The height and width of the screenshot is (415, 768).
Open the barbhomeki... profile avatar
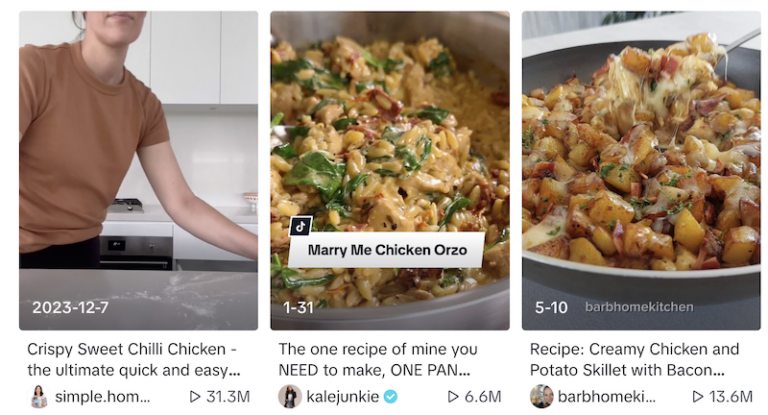(x=542, y=396)
